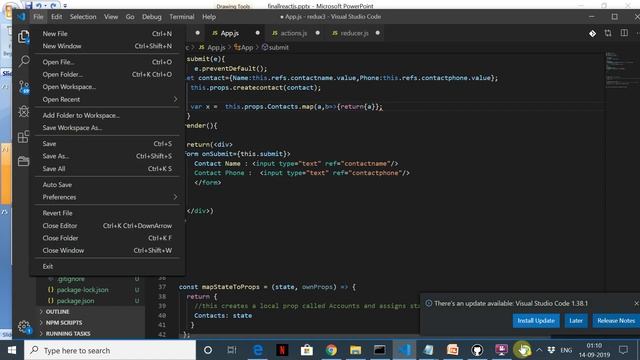Viewport: 640px width, 360px height.
Task: Split the editor right
Action: pyautogui.click(x=624, y=33)
